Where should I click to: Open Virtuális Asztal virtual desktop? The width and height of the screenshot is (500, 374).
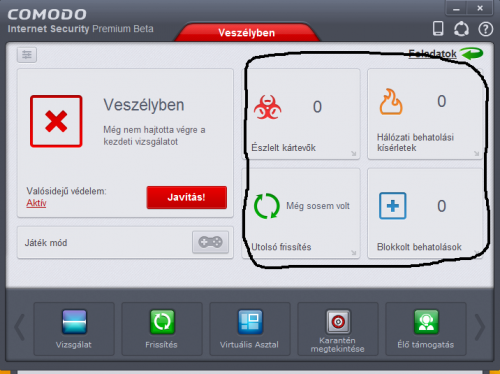click(x=250, y=329)
